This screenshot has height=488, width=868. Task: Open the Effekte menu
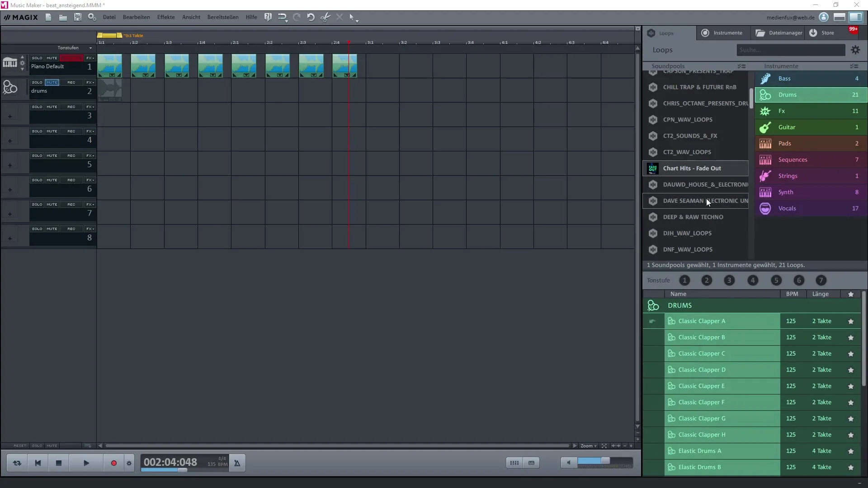click(166, 17)
